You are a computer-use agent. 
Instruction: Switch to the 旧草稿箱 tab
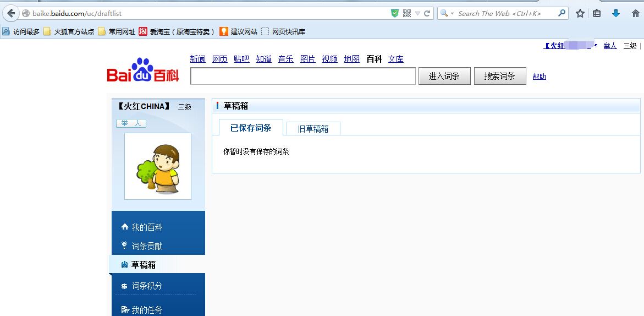pos(313,129)
